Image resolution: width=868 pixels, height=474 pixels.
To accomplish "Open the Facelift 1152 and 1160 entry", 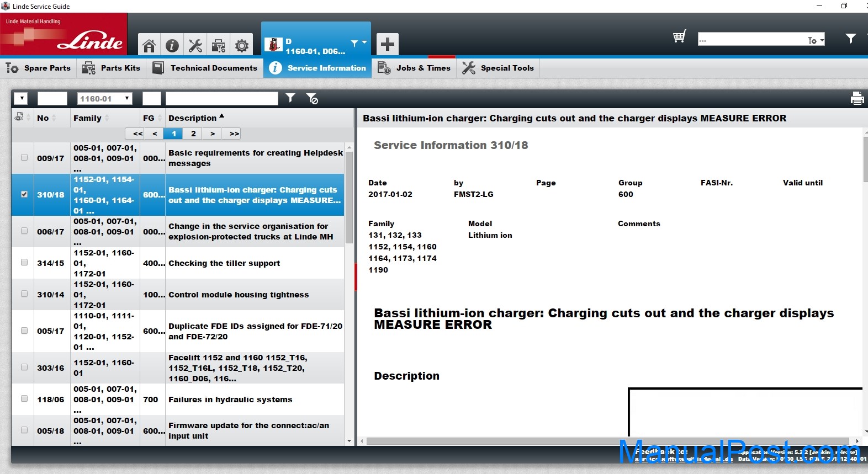I will pyautogui.click(x=178, y=368).
